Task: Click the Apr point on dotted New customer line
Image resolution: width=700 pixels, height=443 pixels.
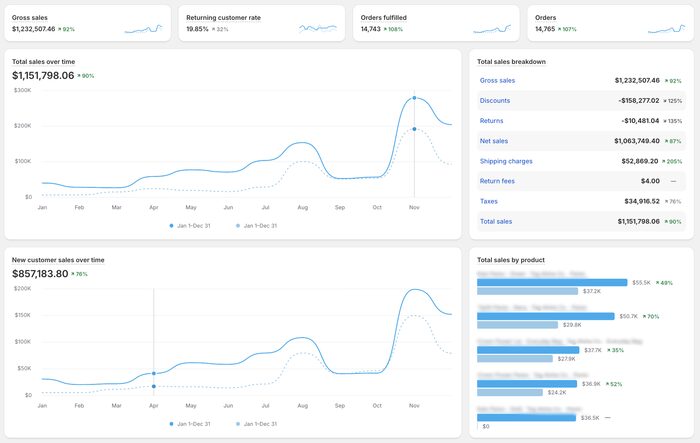Action: coord(154,386)
